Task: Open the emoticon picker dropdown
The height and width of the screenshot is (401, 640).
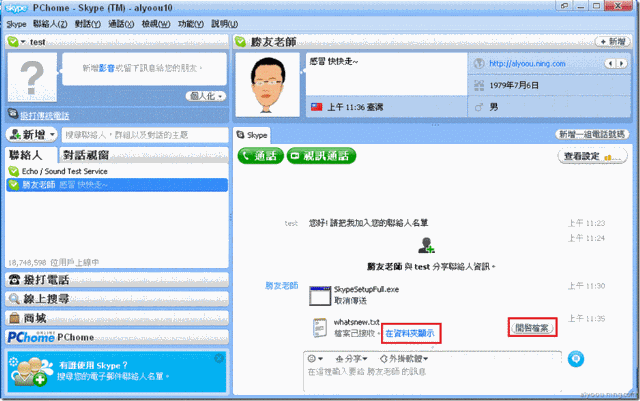Action: pos(315,359)
